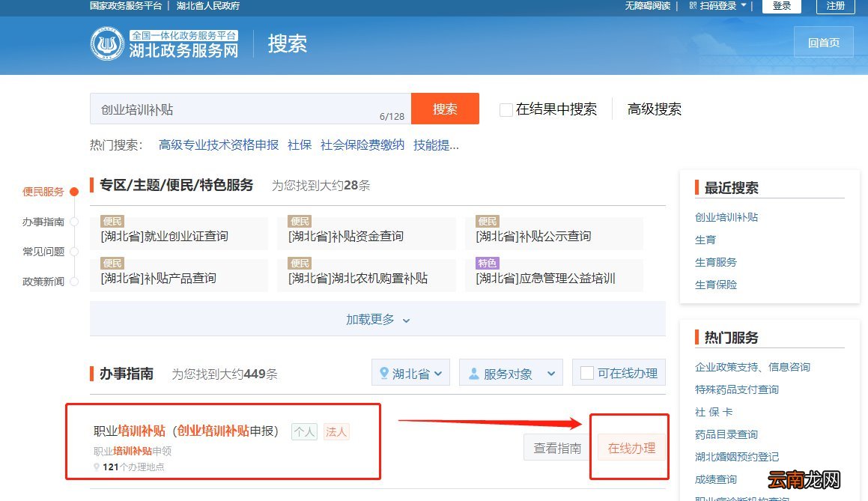868x501 pixels.
Task: Open the 国家政务服务平台 link
Action: (126, 5)
